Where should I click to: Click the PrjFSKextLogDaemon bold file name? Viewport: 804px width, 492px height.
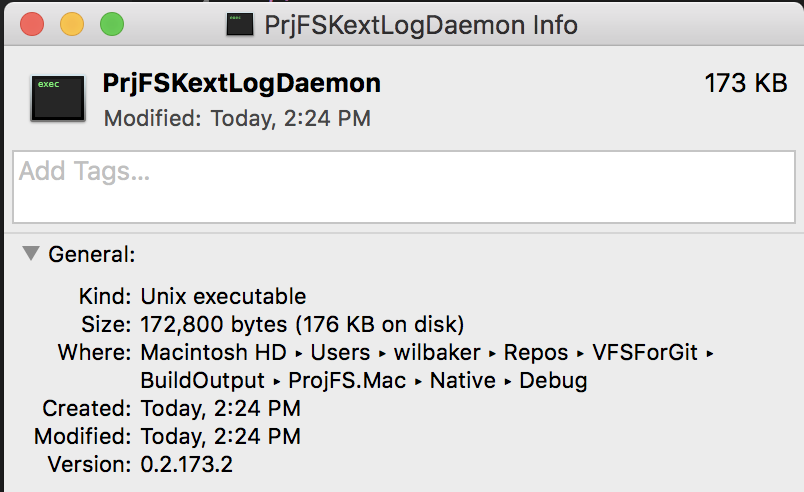coord(241,83)
